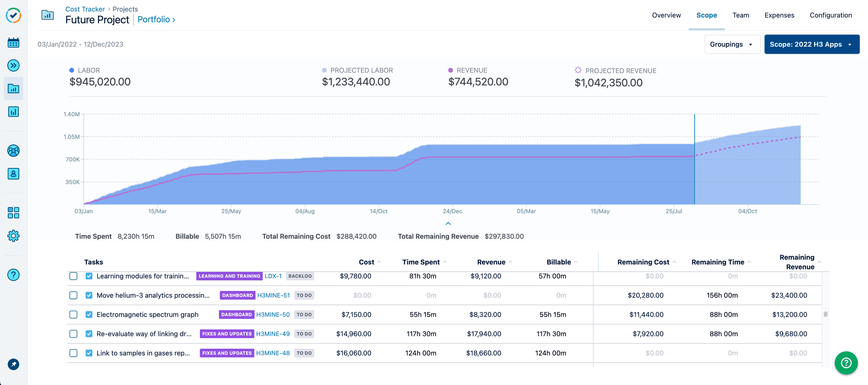Switch to the Expenses tab
Image resolution: width=868 pixels, height=385 pixels.
click(779, 15)
